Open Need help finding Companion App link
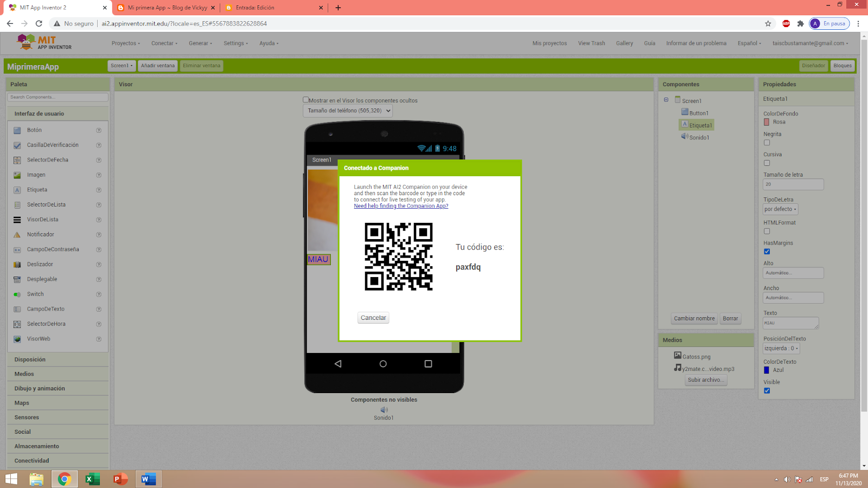Viewport: 868px width, 488px height. click(x=401, y=206)
